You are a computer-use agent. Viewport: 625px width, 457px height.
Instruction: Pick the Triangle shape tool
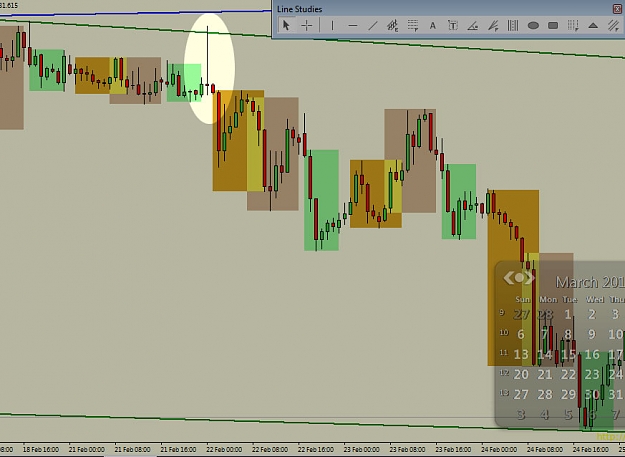coord(593,25)
